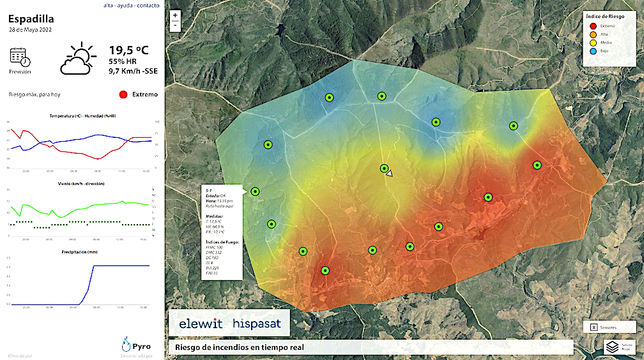The image size is (644, 360).
Task: Open the "contacto" link
Action: tap(148, 5)
